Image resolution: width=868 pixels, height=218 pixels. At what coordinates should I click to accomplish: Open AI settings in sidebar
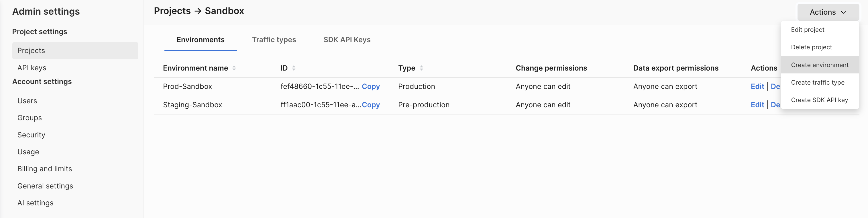point(36,203)
